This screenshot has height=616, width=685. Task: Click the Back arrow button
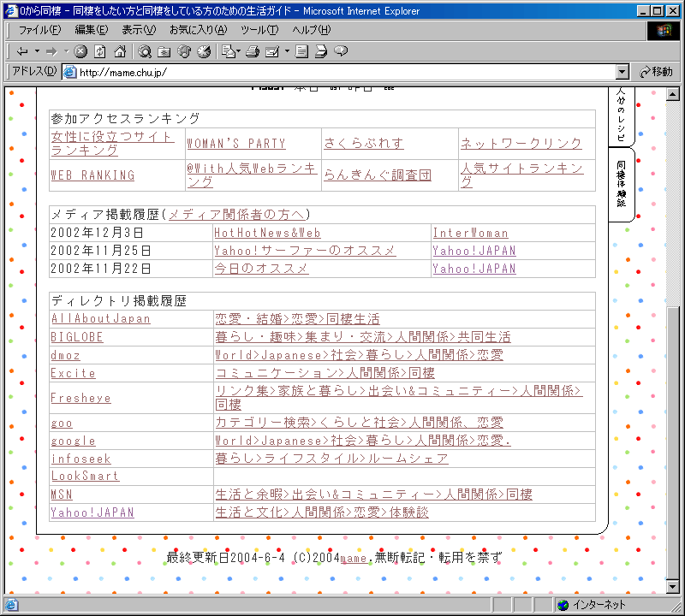tap(22, 51)
